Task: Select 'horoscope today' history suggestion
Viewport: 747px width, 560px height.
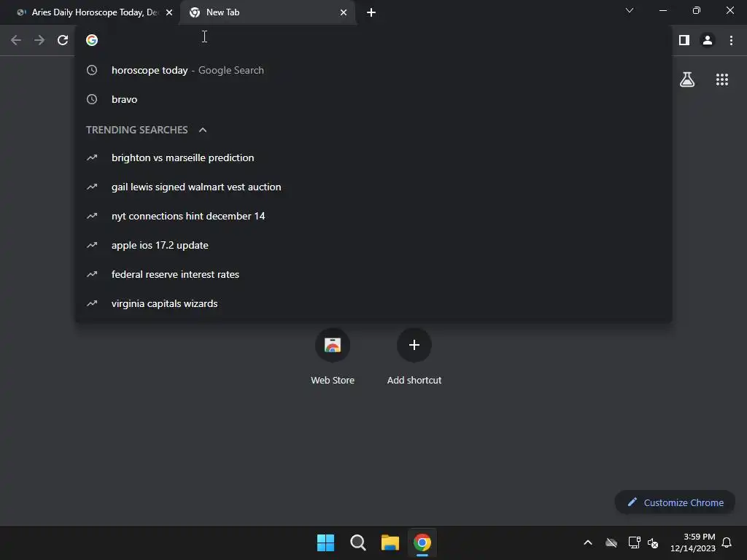Action: tap(373, 71)
